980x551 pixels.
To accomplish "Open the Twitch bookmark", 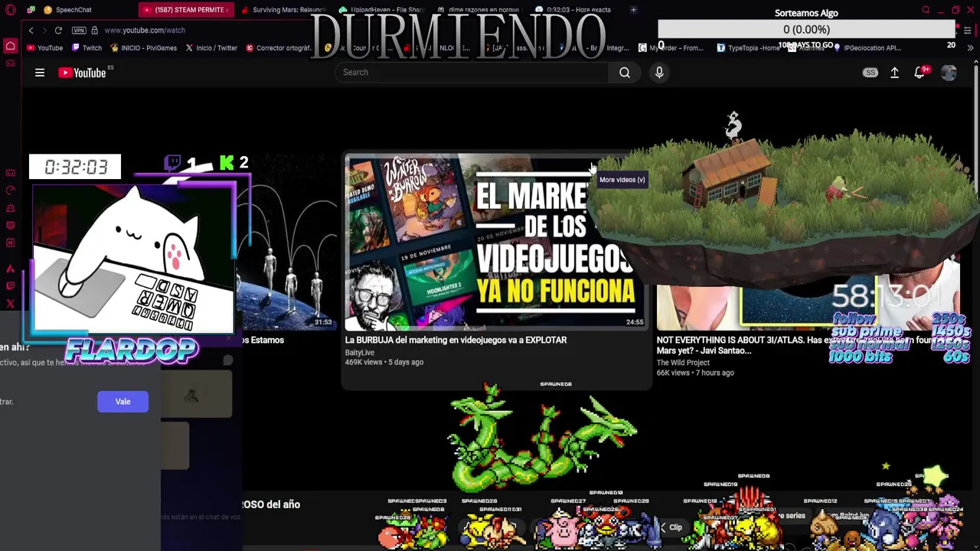I will [87, 47].
